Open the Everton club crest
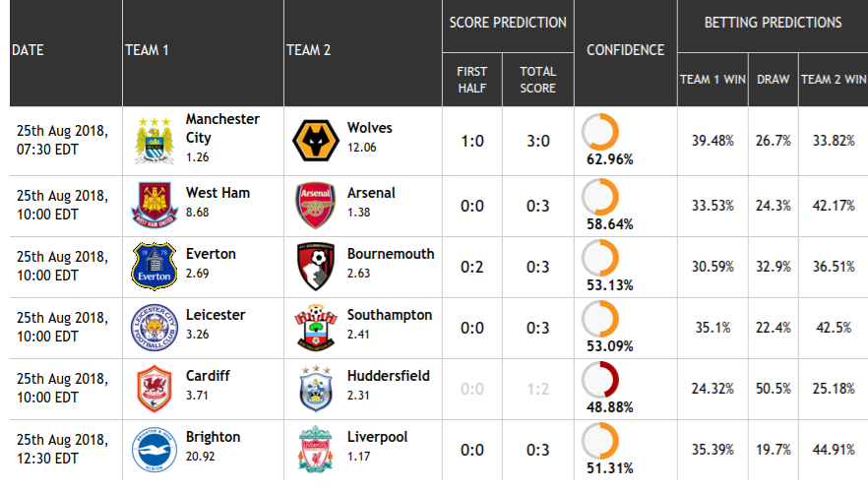868x492 pixels. (155, 267)
